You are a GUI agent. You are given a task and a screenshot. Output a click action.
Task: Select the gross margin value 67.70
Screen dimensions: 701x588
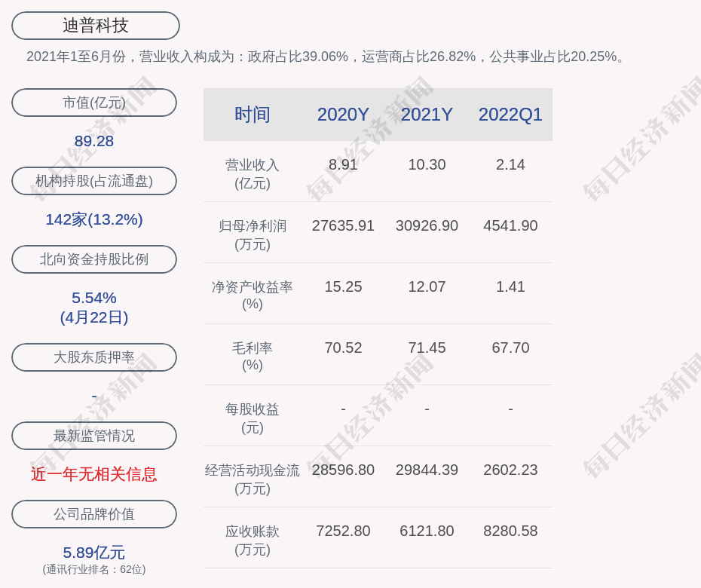pyautogui.click(x=510, y=348)
